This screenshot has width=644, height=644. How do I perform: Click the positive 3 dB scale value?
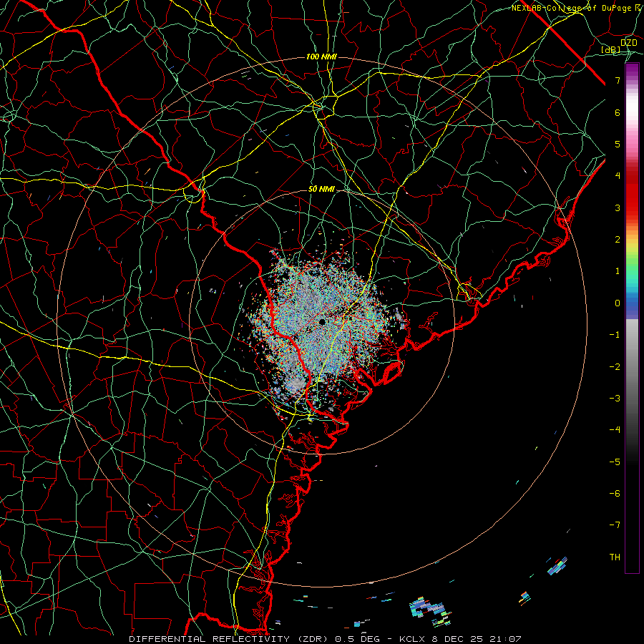click(x=618, y=208)
